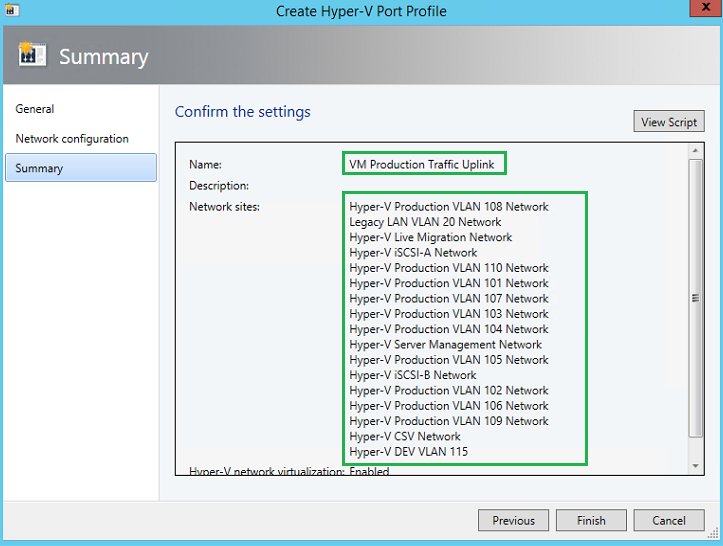This screenshot has height=546, width=723.
Task: Click the resize grip at the dialog corner
Action: (x=714, y=534)
